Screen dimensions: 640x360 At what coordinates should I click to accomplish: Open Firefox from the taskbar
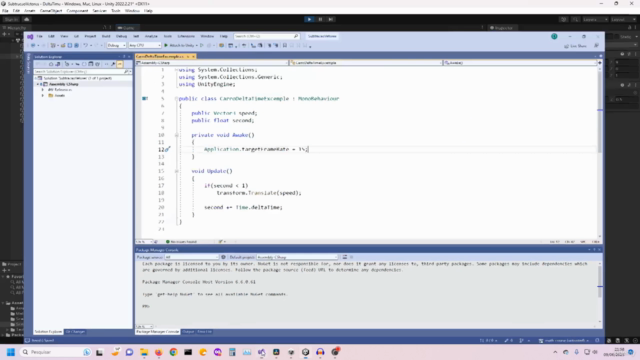click(x=158, y=352)
